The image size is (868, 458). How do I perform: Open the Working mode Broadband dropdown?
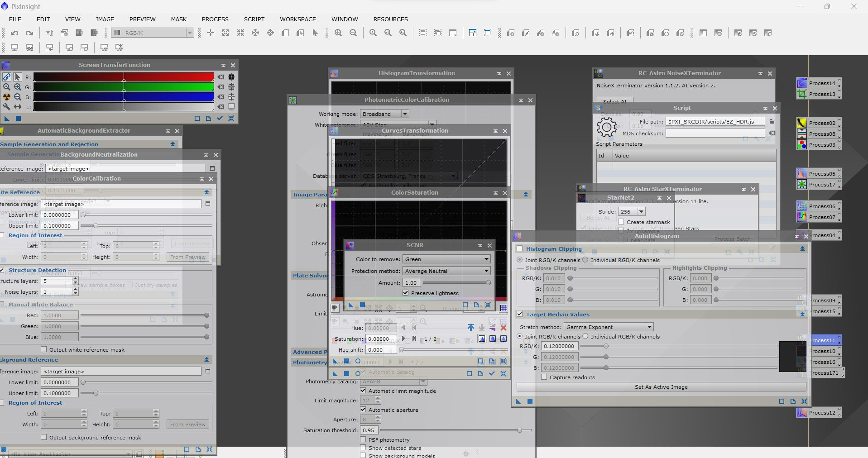tap(384, 114)
